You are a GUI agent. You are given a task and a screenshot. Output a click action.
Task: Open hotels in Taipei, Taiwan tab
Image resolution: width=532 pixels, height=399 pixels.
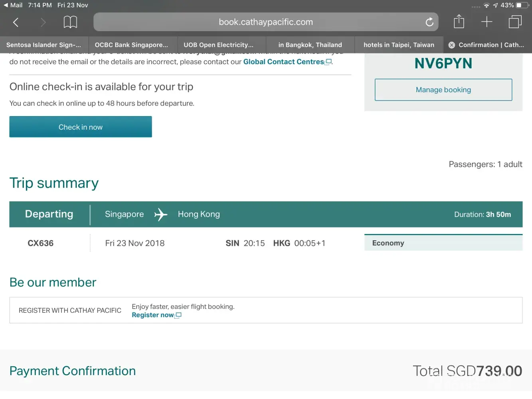[x=399, y=45]
